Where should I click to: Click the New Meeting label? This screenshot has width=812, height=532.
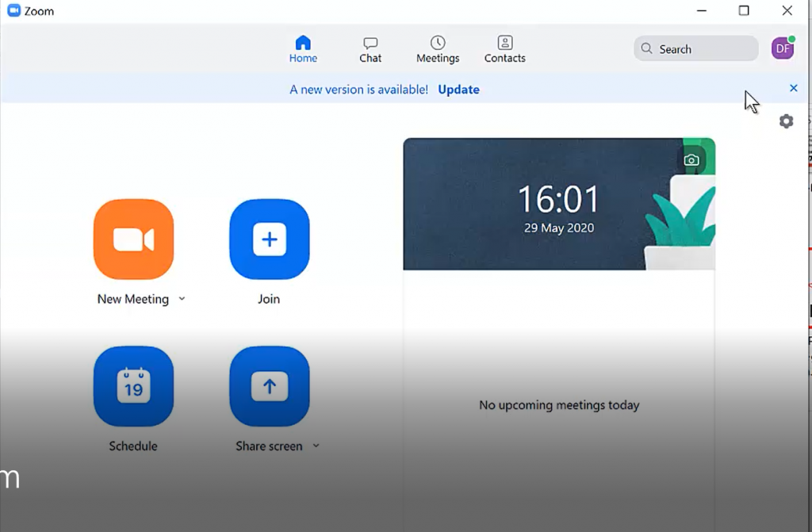[133, 300]
